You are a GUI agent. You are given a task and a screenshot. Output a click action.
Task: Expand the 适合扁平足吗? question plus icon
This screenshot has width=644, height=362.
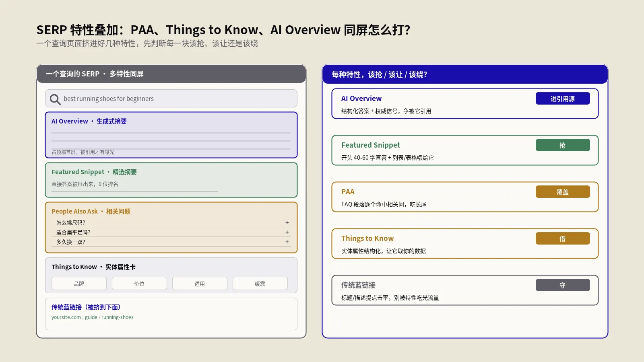[x=287, y=232]
